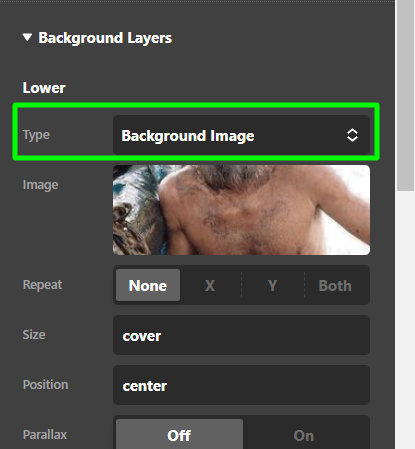Click the Image label
Image resolution: width=415 pixels, height=449 pixels.
coord(40,185)
